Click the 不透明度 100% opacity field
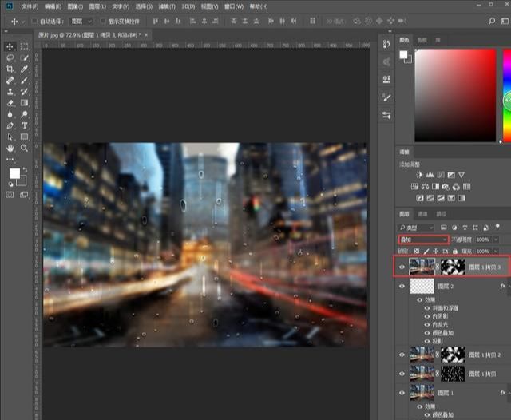This screenshot has height=420, width=511. pyautogui.click(x=483, y=240)
